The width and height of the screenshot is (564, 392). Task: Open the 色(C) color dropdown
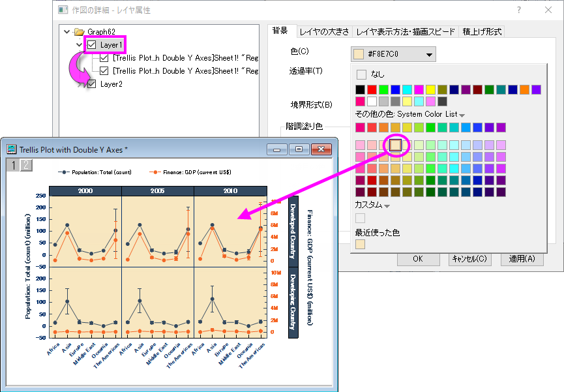[393, 54]
